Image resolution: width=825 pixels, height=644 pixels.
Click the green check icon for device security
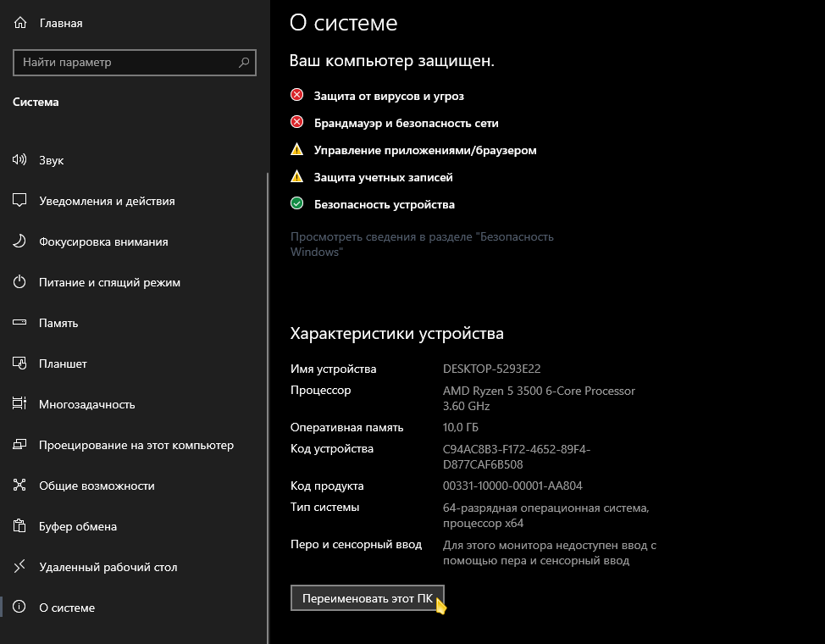point(296,203)
